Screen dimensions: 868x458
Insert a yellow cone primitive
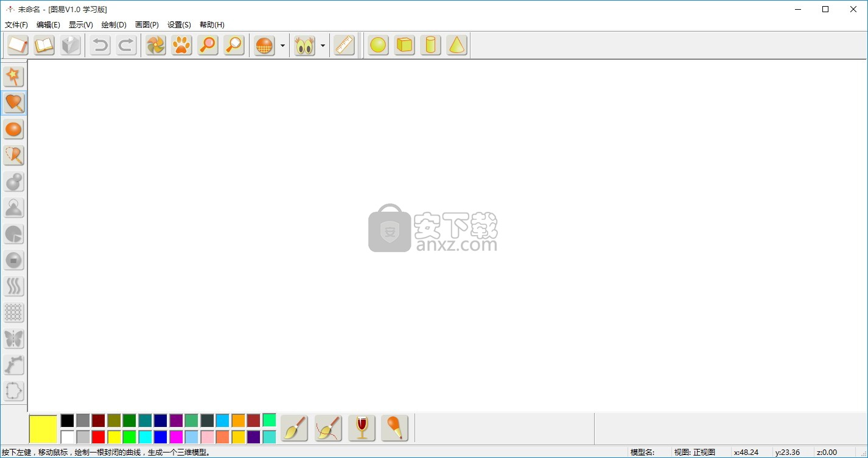coord(457,46)
